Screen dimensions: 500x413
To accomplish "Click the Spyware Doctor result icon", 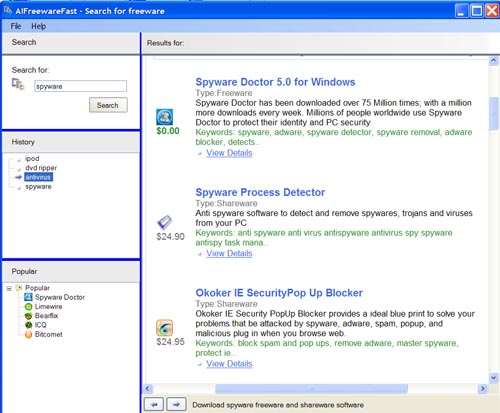I will [x=164, y=117].
